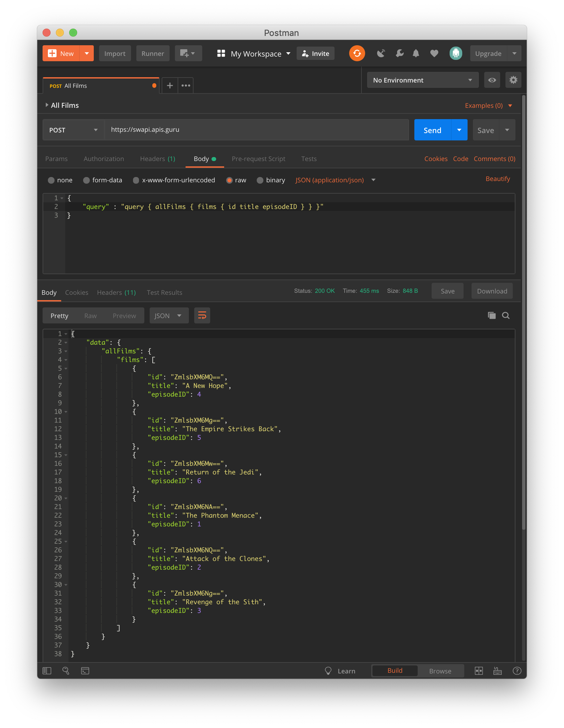The height and width of the screenshot is (728, 564).
Task: Click the invite person icon
Action: click(305, 53)
